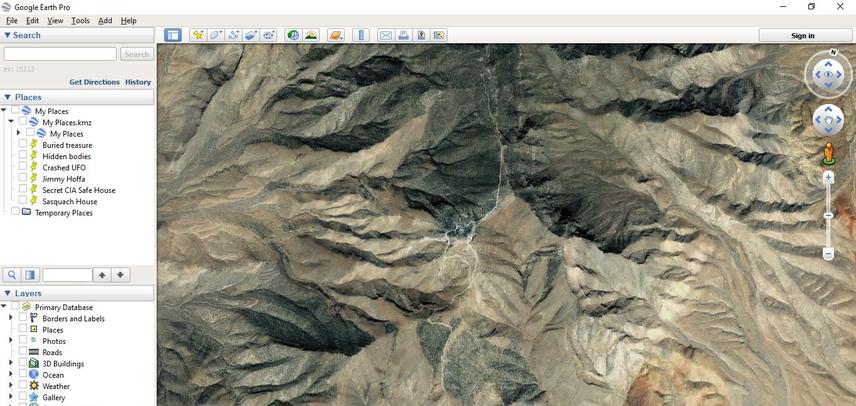Viewport: 856px width, 406px height.
Task: Open the File menu
Action: point(11,21)
